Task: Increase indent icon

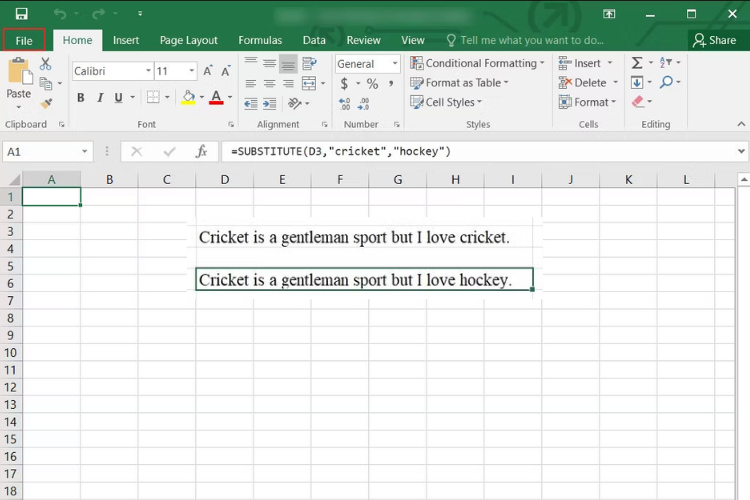Action: [269, 103]
